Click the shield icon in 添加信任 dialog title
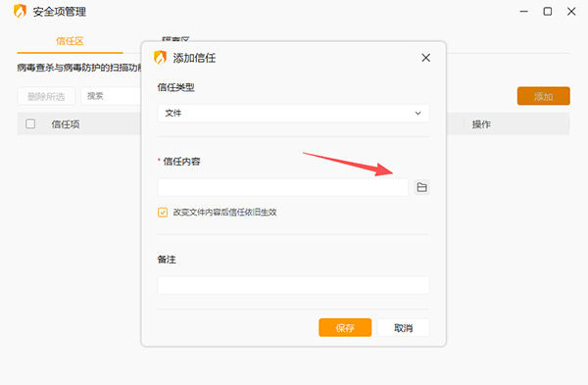The height and width of the screenshot is (385, 588). click(x=160, y=58)
